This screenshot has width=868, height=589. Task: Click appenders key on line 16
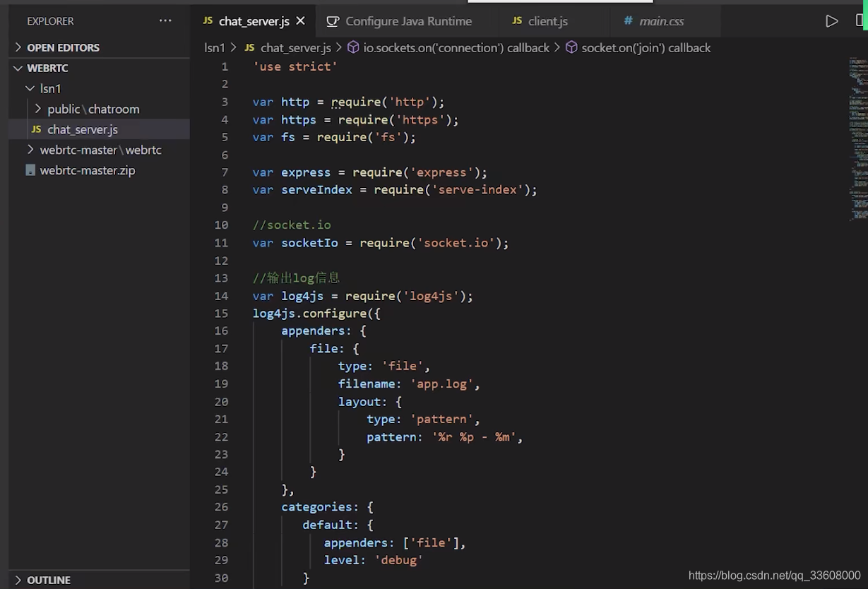[x=313, y=331]
